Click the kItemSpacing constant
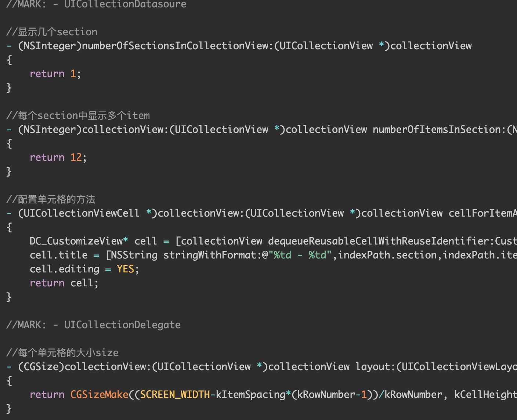The width and height of the screenshot is (517, 420). pyautogui.click(x=250, y=395)
